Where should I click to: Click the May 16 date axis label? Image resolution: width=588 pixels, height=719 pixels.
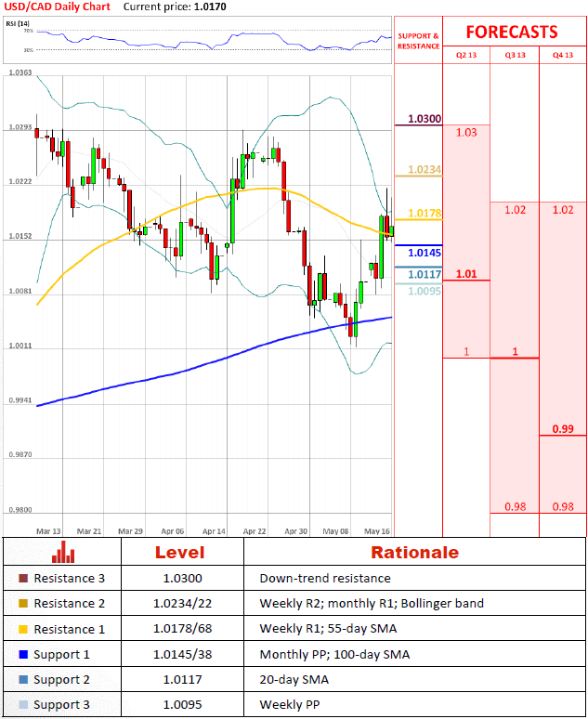point(377,531)
